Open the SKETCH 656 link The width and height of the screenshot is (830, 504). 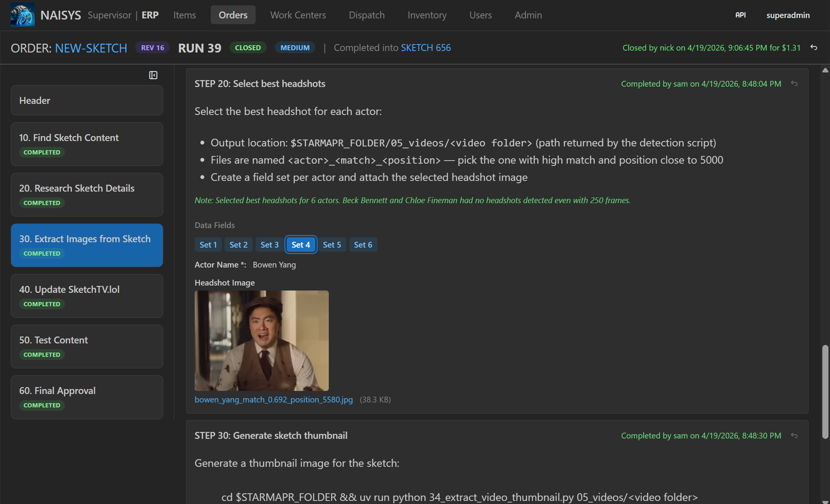click(426, 48)
